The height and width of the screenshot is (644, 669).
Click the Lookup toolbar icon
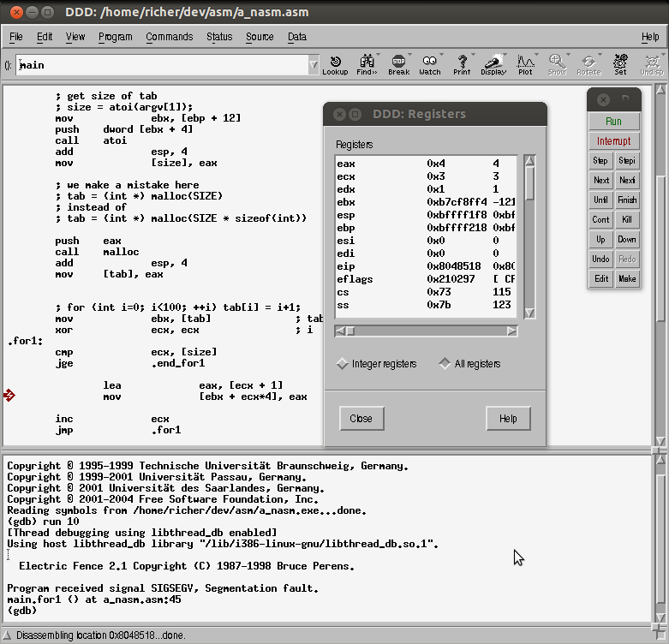pos(335,65)
